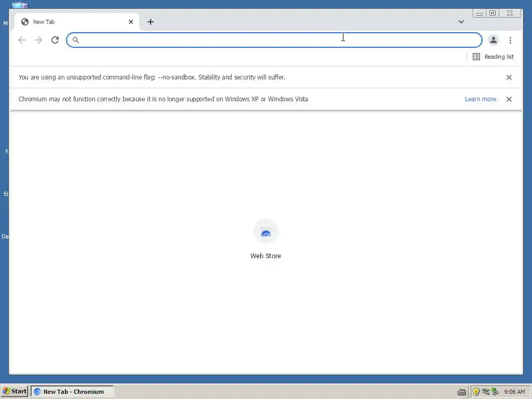Click the New Tab - Chromium taskbar button
Image resolution: width=532 pixels, height=399 pixels.
[72, 392]
